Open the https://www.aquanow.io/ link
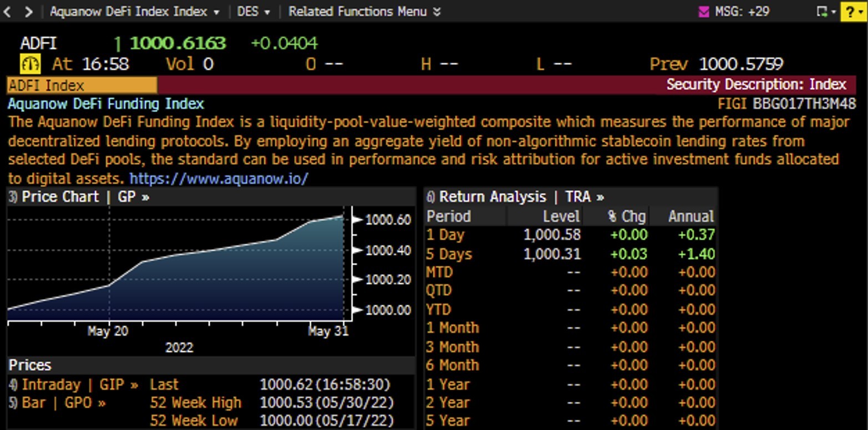The height and width of the screenshot is (430, 868). (x=219, y=179)
